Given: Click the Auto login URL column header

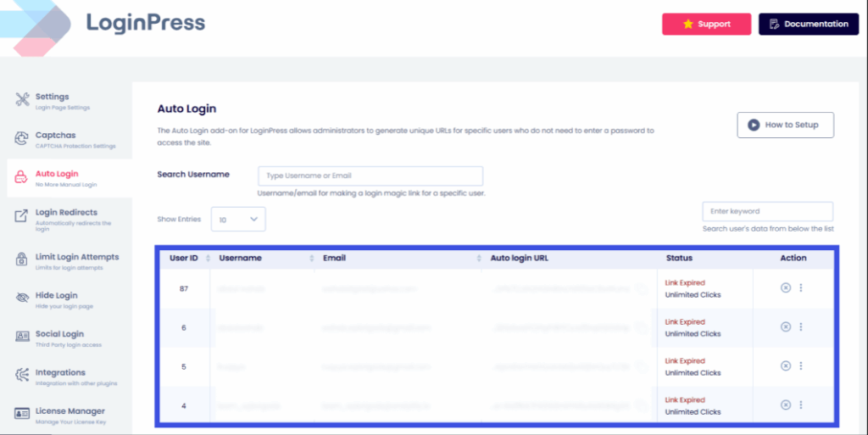Looking at the screenshot, I should [x=520, y=258].
